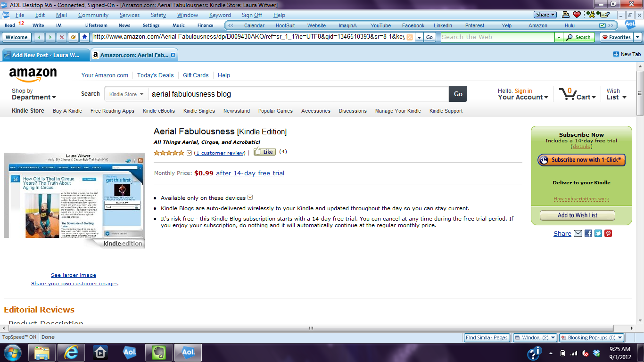Go to the home page icon
Image resolution: width=644 pixels, height=362 pixels.
point(84,37)
